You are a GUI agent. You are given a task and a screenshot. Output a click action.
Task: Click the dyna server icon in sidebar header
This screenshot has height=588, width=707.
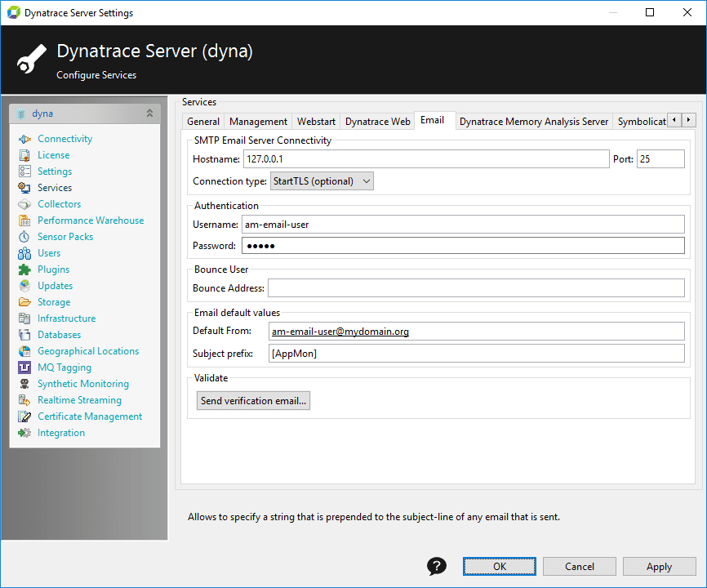click(20, 114)
